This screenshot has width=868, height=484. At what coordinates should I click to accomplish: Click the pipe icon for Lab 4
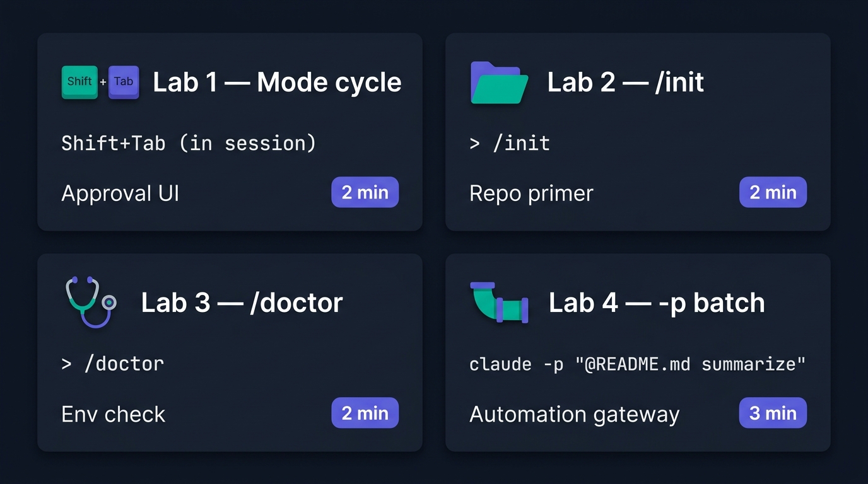point(499,303)
